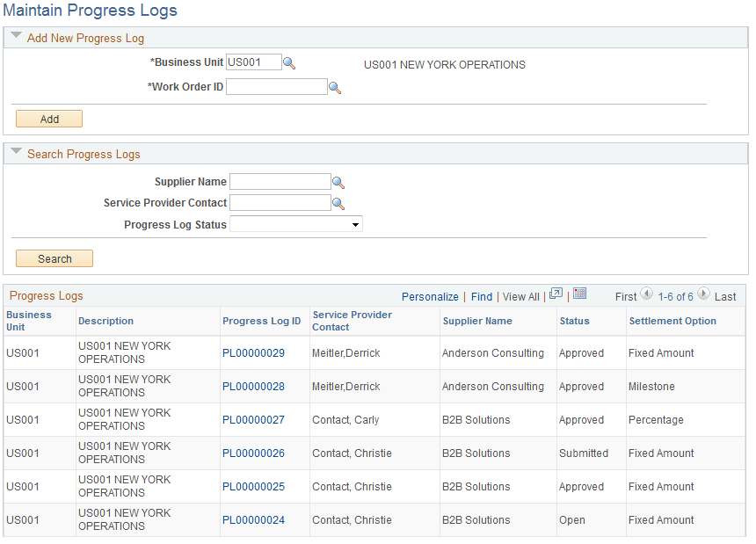Open progress log PL00000029

click(x=252, y=352)
